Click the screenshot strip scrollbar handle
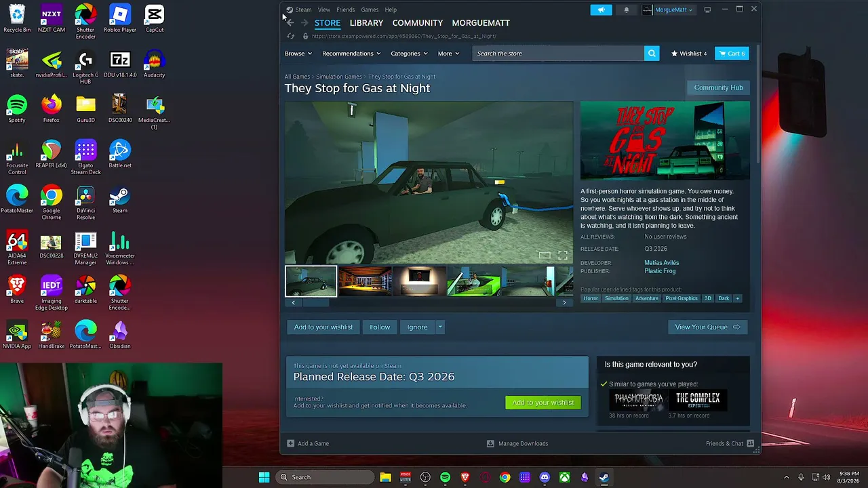Screen dimensions: 868x488 pyautogui.click(x=315, y=303)
